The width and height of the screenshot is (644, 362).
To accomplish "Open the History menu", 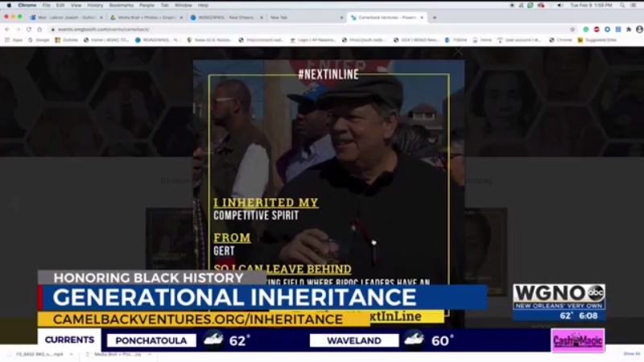I will pyautogui.click(x=95, y=6).
